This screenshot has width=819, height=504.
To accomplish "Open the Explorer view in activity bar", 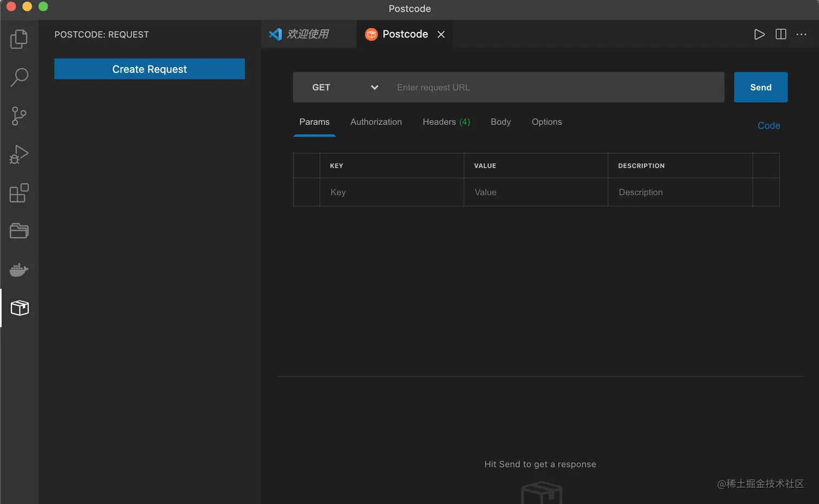I will (x=19, y=39).
